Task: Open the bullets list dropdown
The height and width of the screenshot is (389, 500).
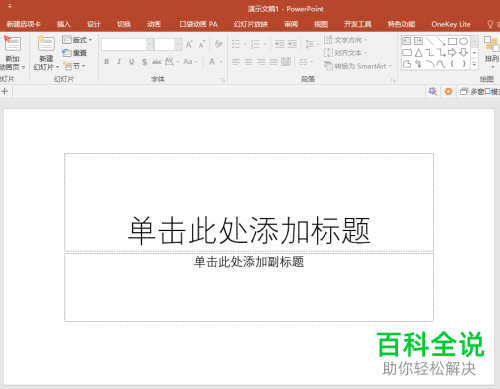Action: (245, 44)
